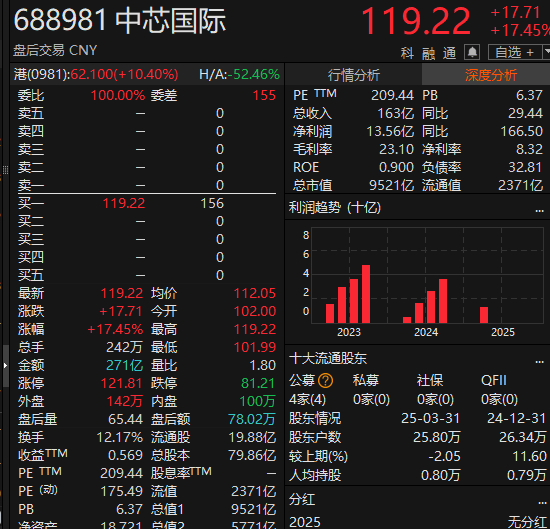Screen dimensions: 550x529
Task: Click the left sidebar expand arrow
Action: [5, 366]
